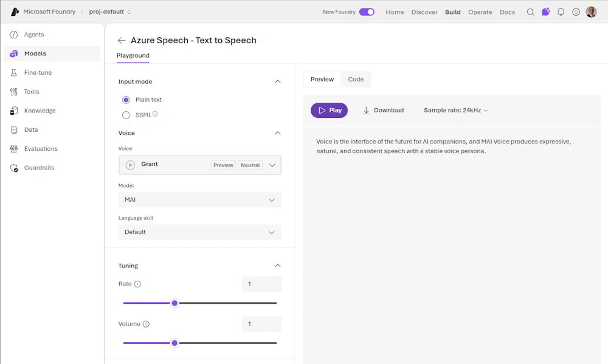Click the search magnifier icon in header
This screenshot has width=608, height=364.
point(530,12)
